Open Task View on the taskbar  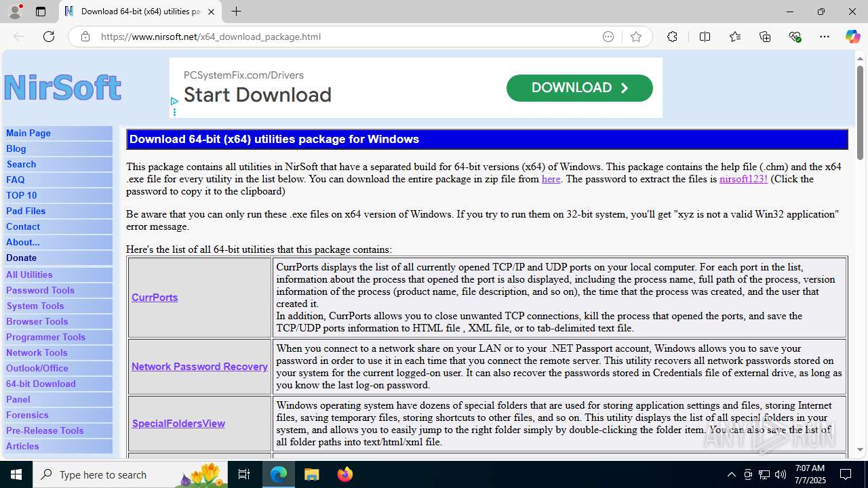[x=244, y=474]
